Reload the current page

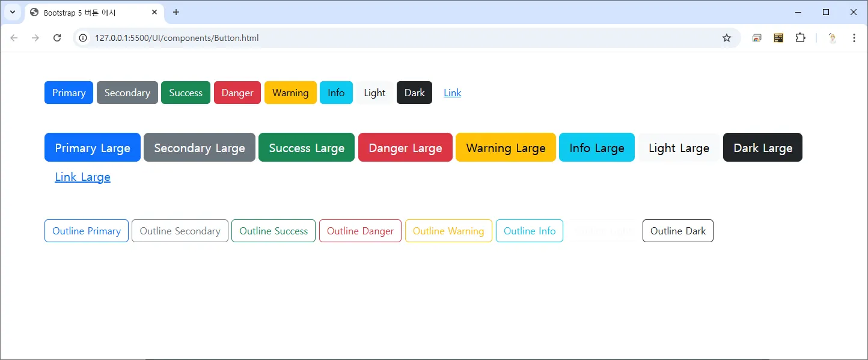coord(57,38)
